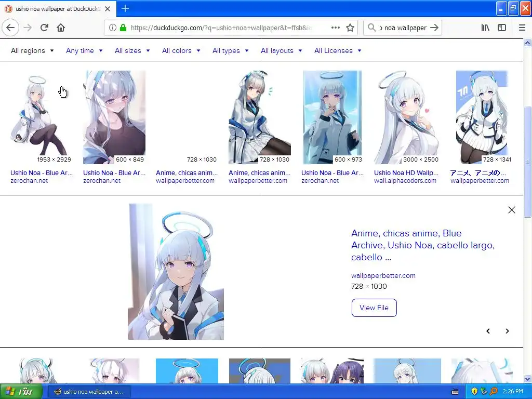Click the yellow security shield tray icon
The width and height of the screenshot is (532, 399).
coord(474,392)
